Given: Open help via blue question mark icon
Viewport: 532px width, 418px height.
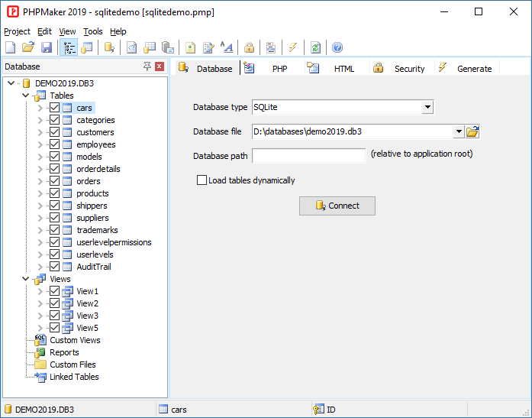Looking at the screenshot, I should click(x=337, y=47).
